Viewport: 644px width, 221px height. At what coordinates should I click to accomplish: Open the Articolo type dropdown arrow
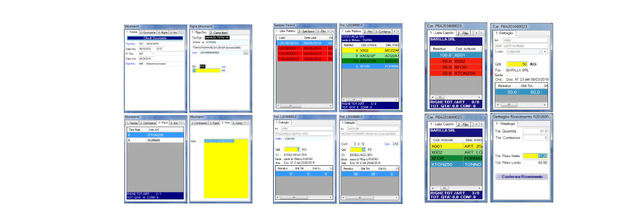(203, 42)
